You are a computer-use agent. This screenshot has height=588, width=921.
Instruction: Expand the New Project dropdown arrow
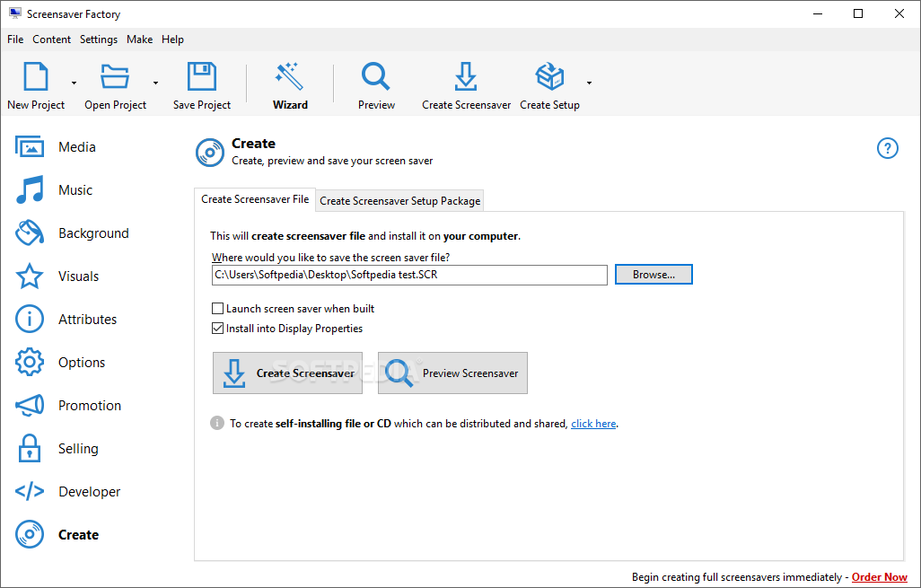74,83
